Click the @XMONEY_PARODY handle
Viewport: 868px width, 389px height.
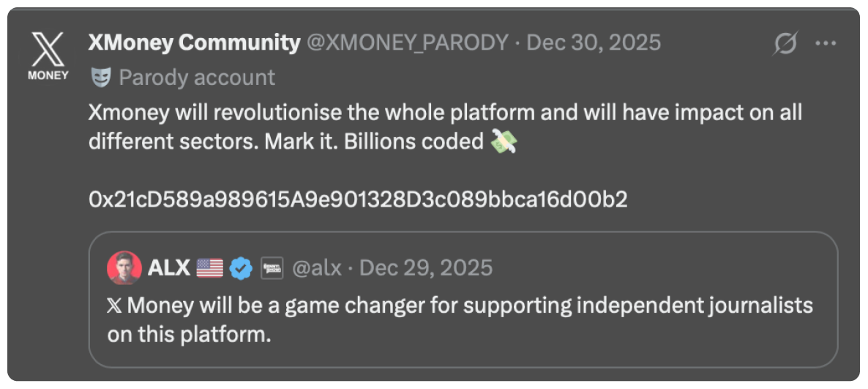[406, 43]
